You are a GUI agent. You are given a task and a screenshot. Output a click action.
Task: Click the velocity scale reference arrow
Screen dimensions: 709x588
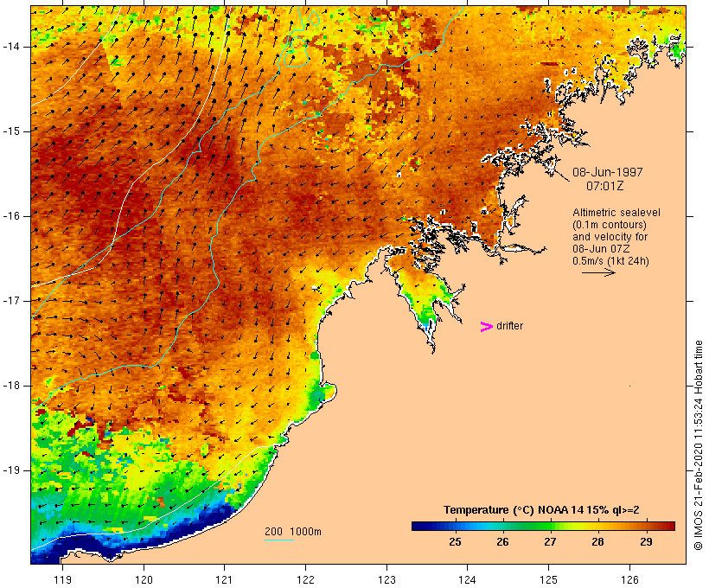tap(598, 272)
